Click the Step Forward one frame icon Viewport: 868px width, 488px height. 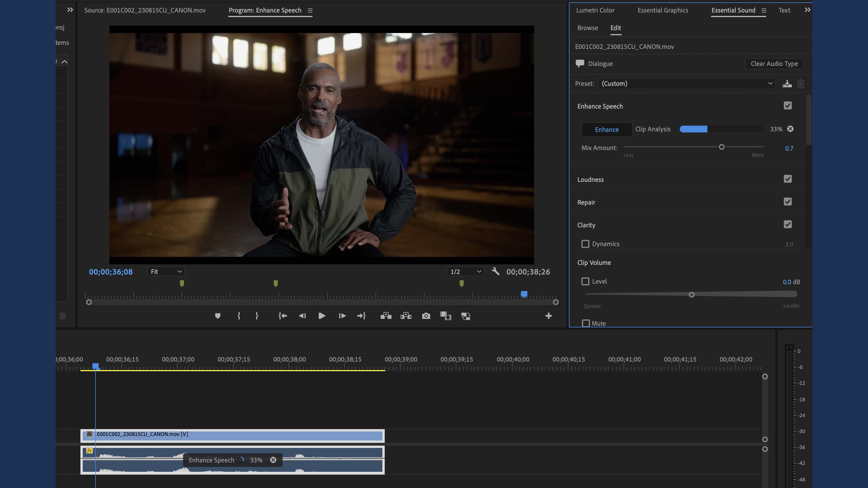tap(341, 316)
